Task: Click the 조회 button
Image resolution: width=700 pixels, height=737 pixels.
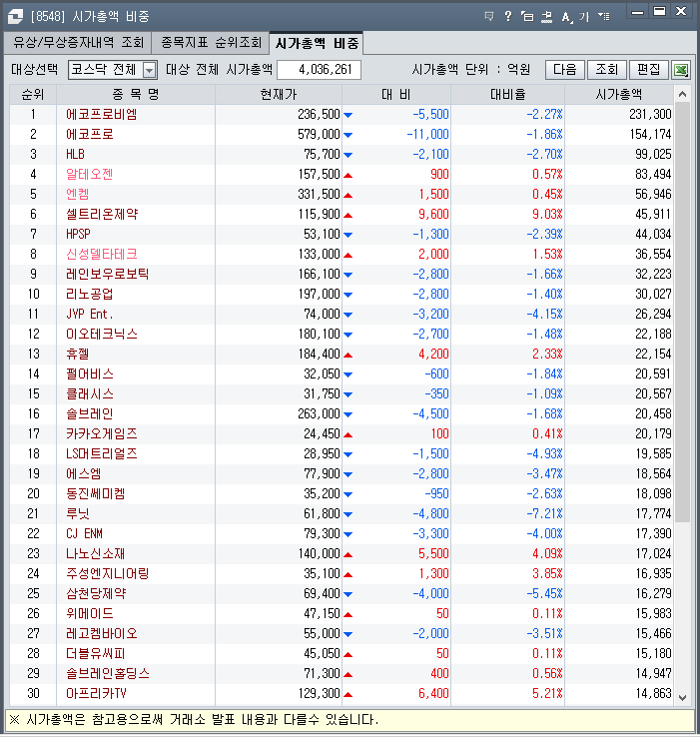Action: [606, 70]
